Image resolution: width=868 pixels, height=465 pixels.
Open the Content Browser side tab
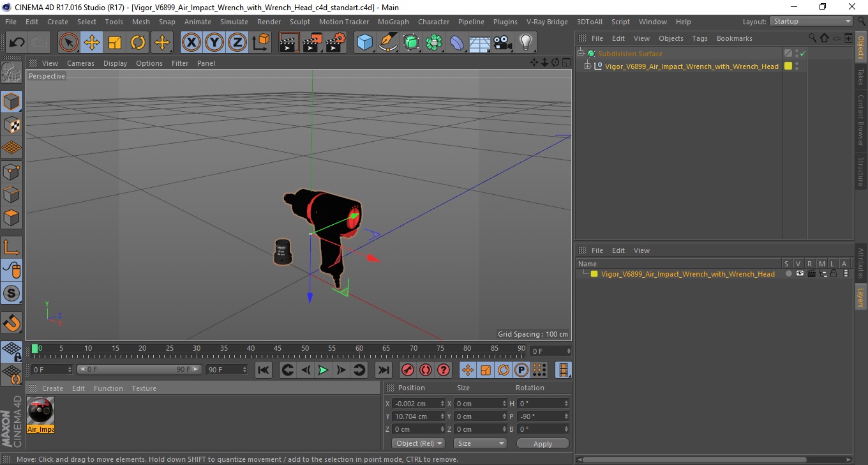(861, 121)
